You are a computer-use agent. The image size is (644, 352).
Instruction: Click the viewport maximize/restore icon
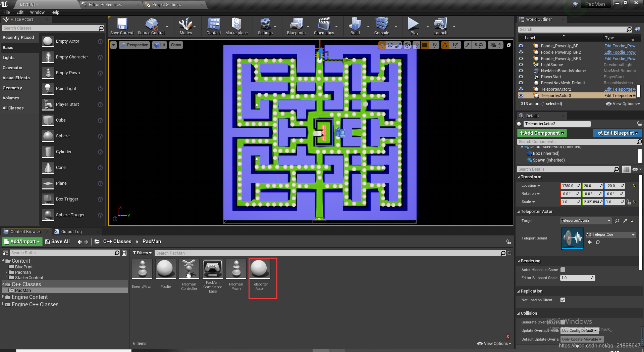(508, 45)
